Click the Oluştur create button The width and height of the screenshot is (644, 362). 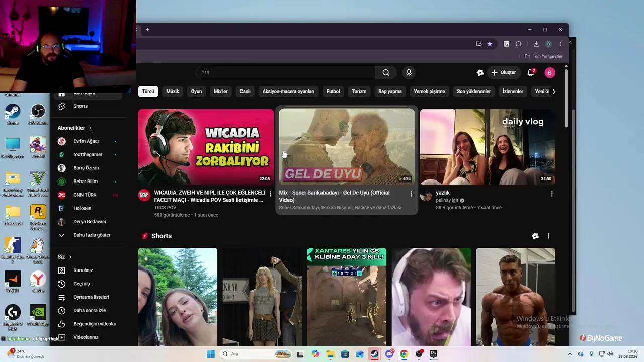(504, 73)
